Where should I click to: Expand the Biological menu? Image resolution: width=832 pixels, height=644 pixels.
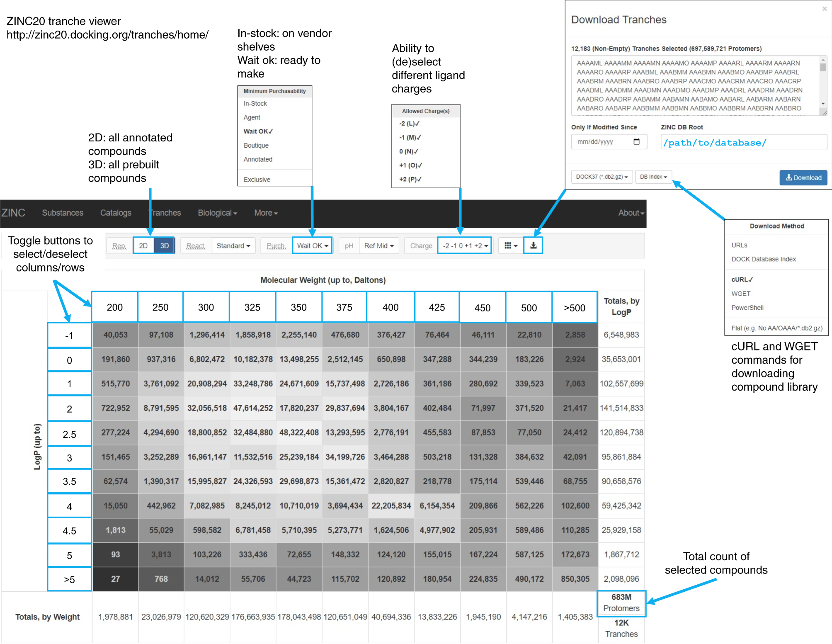click(x=217, y=213)
